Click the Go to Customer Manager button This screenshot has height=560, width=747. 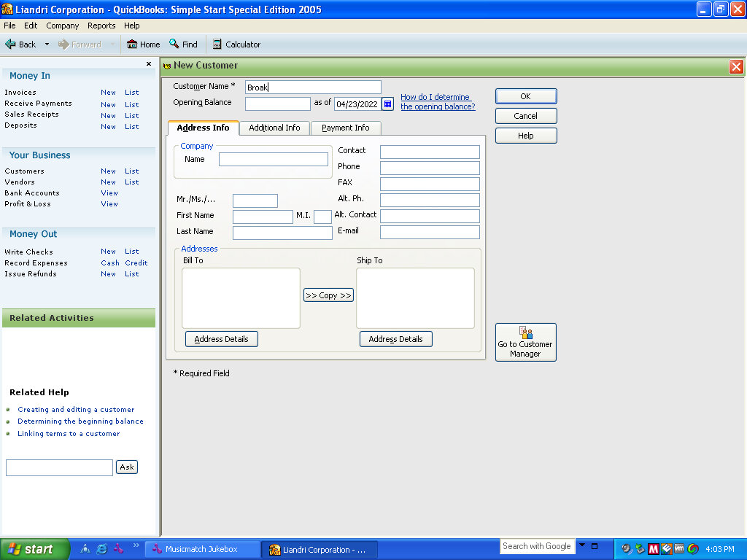(x=525, y=342)
